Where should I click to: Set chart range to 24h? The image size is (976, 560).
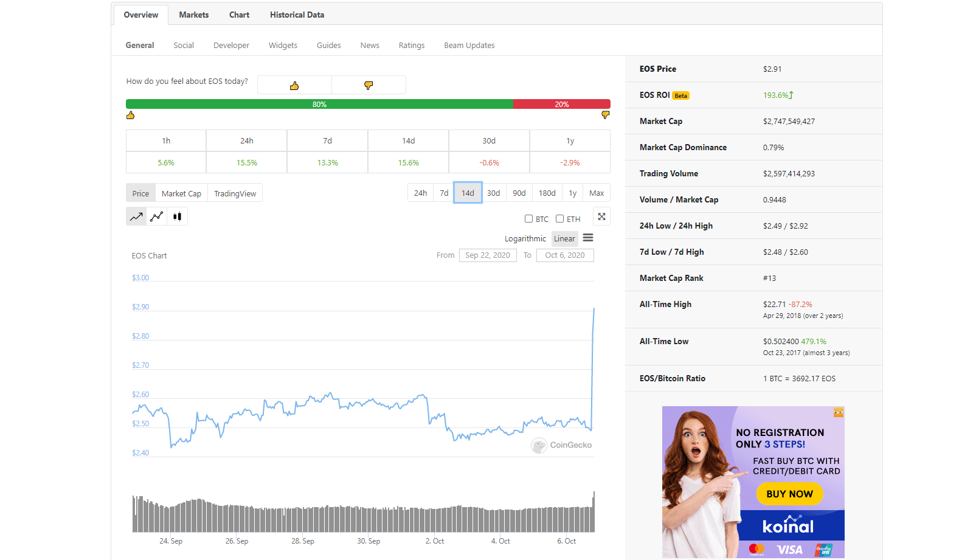[420, 193]
